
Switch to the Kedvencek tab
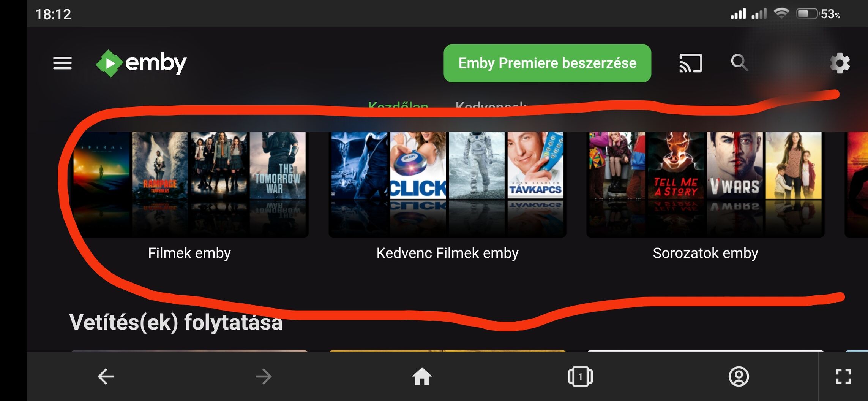tap(491, 105)
